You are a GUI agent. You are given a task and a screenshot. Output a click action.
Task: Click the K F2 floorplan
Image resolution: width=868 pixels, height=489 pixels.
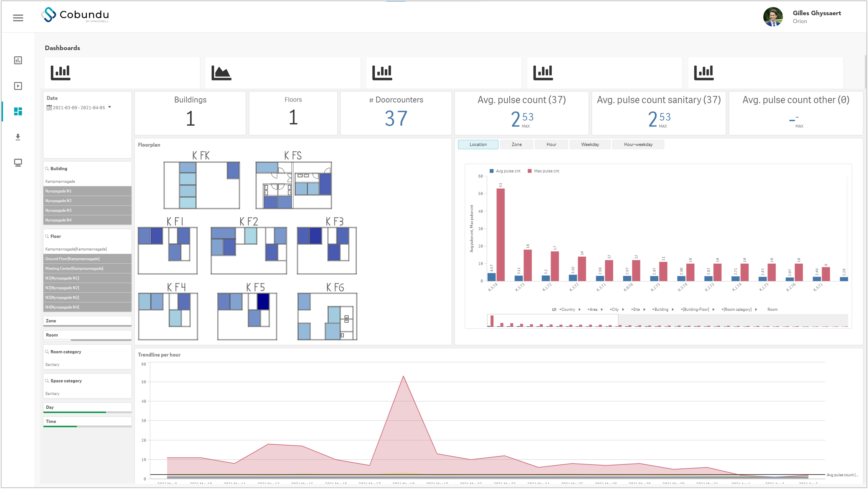coord(249,251)
